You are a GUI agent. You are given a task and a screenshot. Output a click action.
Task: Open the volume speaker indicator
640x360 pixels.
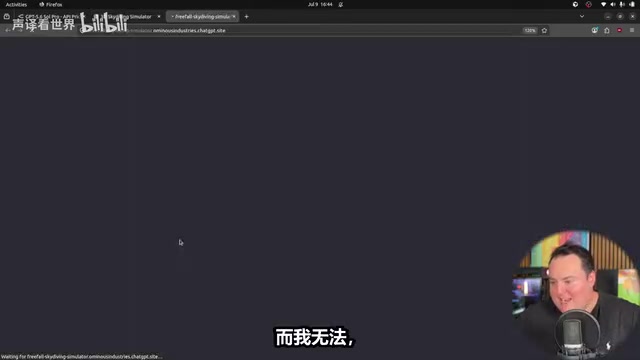[x=613, y=4]
